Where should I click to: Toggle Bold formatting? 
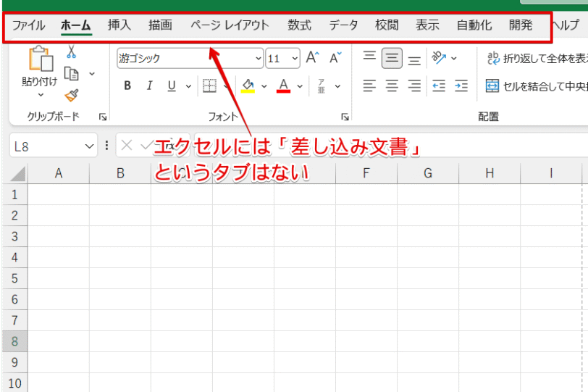point(127,86)
